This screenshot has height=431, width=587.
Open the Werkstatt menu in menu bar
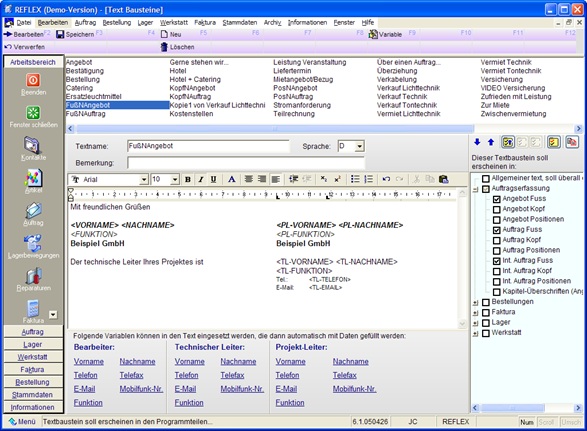pyautogui.click(x=174, y=22)
